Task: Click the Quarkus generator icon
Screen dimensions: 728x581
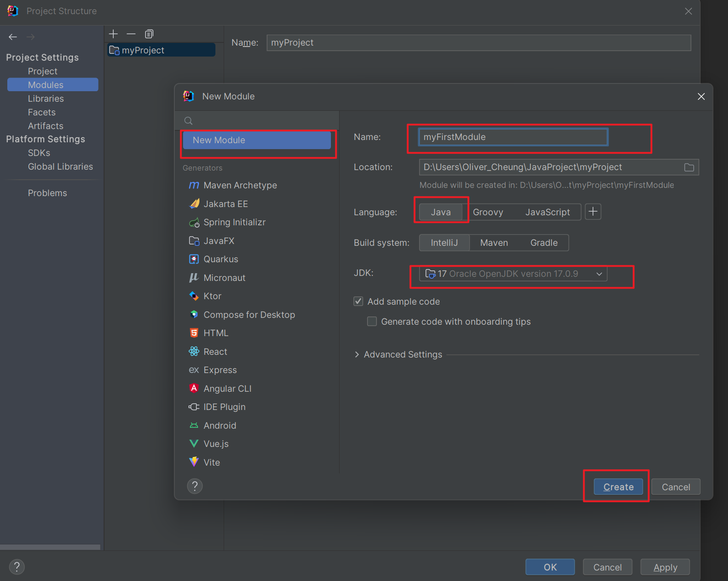Action: click(194, 259)
